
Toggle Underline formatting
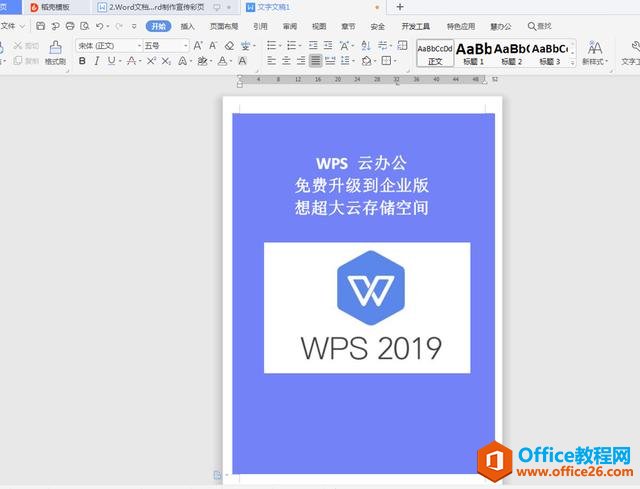tap(111, 61)
